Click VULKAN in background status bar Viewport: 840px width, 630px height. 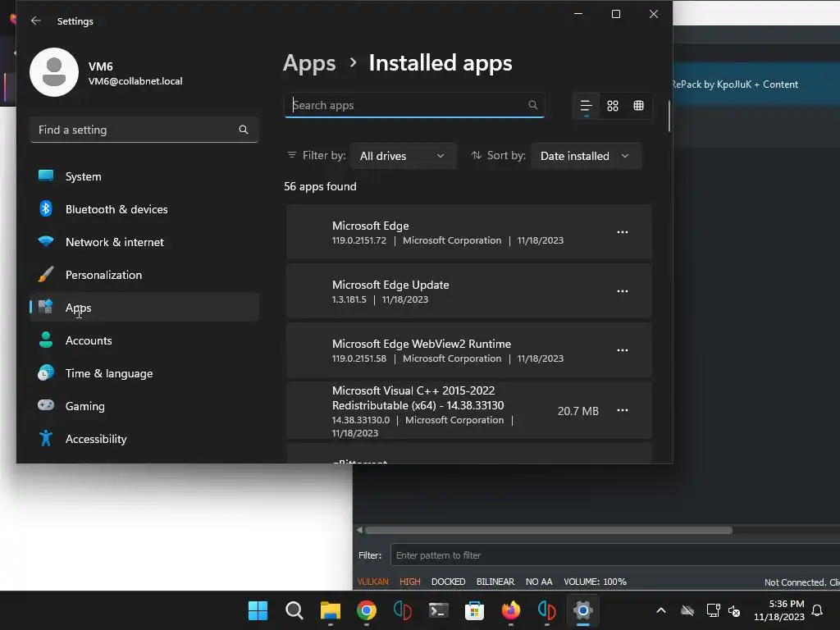coord(373,582)
